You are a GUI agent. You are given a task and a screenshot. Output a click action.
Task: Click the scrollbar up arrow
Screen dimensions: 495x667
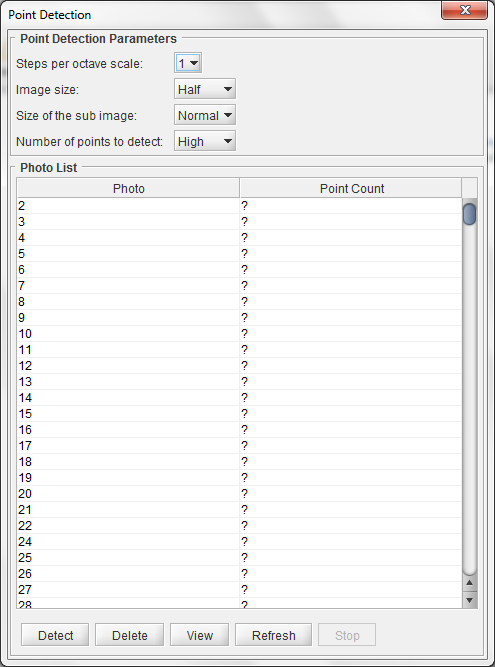[469, 583]
